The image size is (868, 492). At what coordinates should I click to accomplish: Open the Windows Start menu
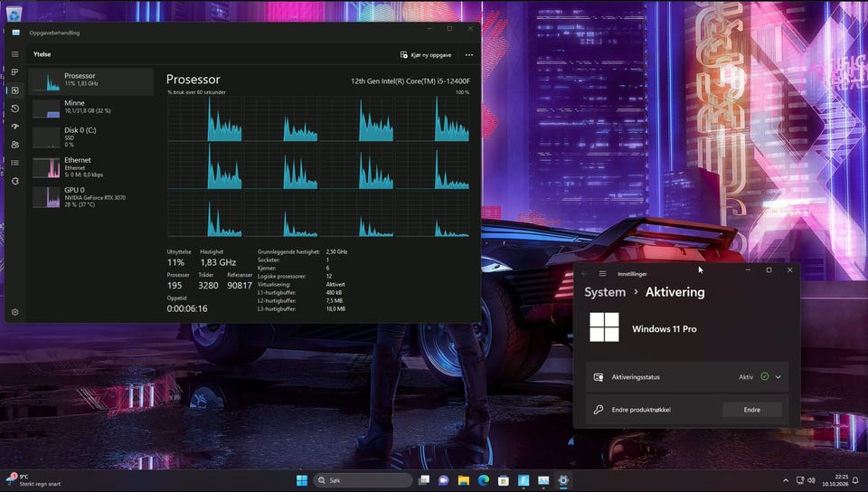click(302, 480)
